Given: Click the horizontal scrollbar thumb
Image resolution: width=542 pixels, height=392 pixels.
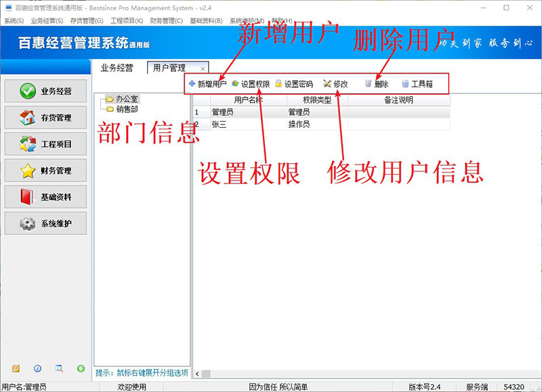Looking at the screenshot, I should [206, 374].
